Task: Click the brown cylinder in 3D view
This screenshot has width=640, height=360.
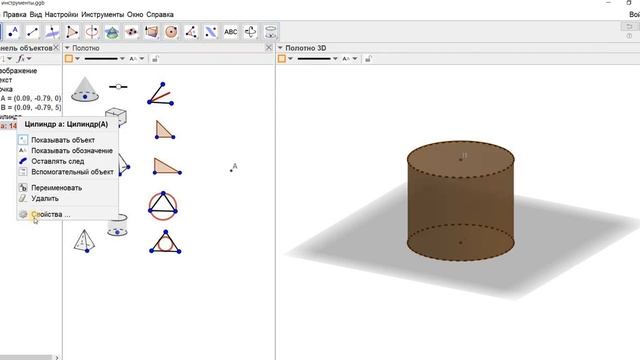Action: point(460,201)
